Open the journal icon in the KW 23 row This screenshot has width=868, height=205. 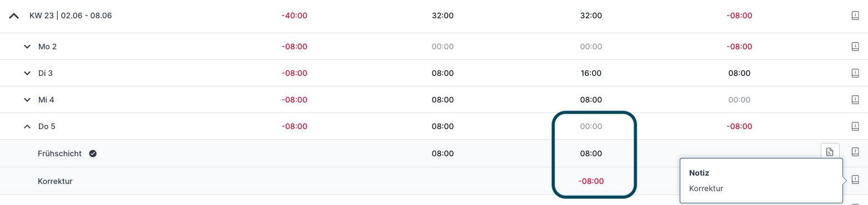coord(855,16)
